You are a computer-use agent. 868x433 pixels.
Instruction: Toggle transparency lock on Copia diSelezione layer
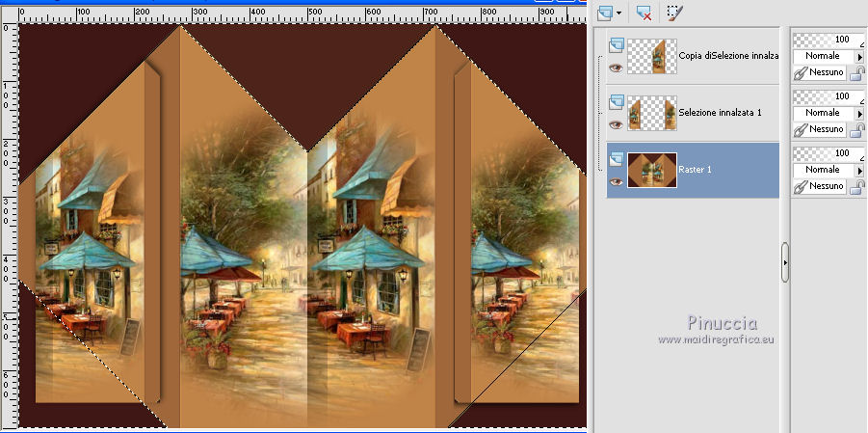click(x=856, y=73)
